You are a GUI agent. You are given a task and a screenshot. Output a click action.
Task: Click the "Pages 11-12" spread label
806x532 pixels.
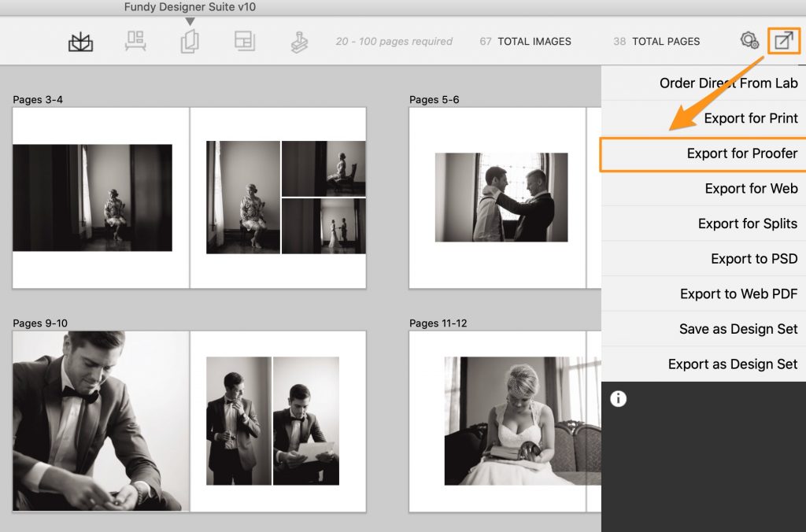438,323
